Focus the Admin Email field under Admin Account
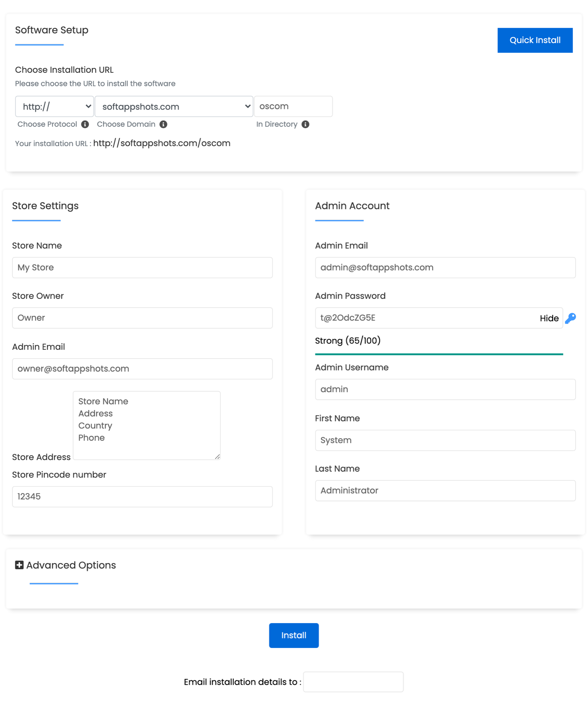Image resolution: width=588 pixels, height=728 pixels. click(445, 268)
